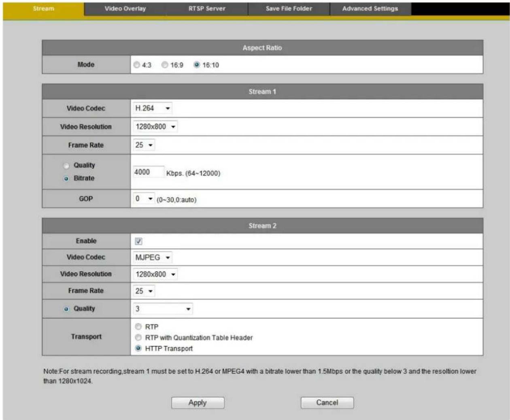Select the 16:9 aspect ratio mode
Image resolution: width=510 pixels, height=420 pixels.
pos(165,65)
